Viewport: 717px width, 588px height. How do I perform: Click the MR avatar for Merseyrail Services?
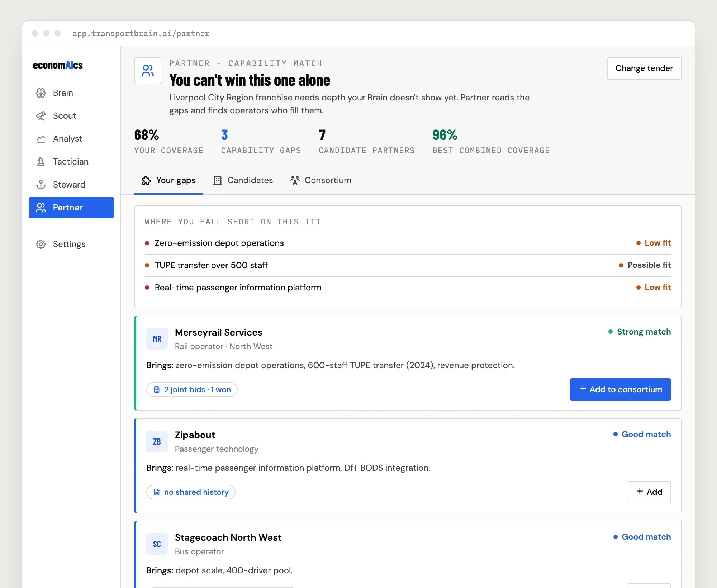[157, 339]
